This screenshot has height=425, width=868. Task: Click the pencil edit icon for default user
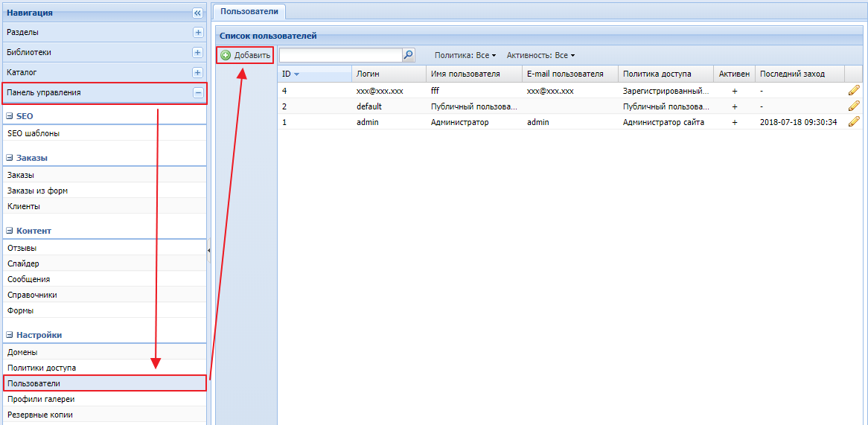pos(854,106)
